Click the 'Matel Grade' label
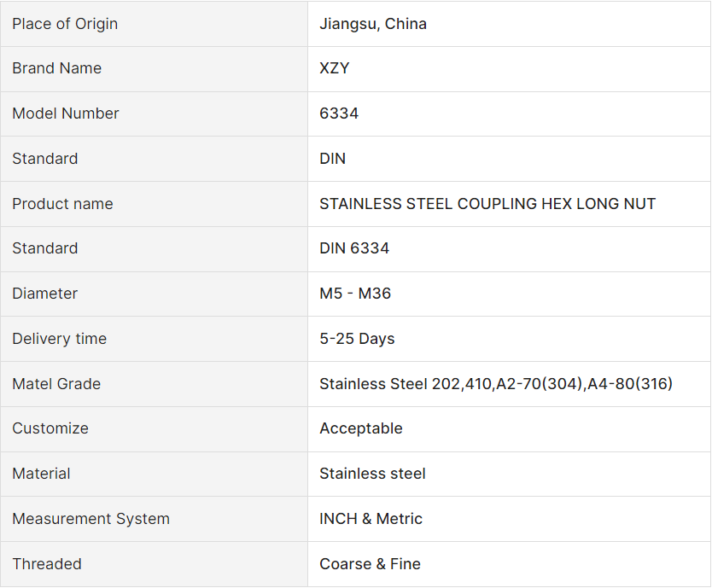This screenshot has width=712, height=588. [56, 384]
